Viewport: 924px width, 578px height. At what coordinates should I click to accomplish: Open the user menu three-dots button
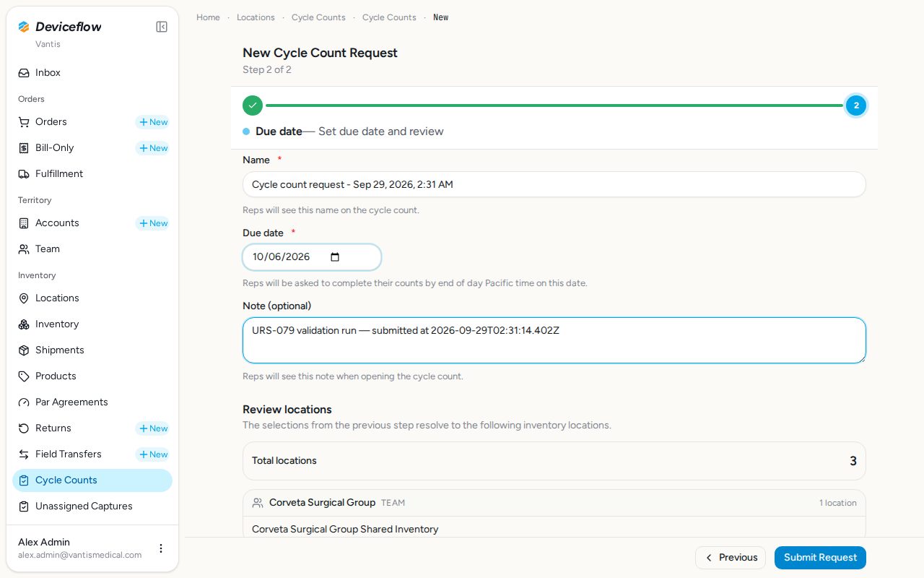tap(161, 548)
